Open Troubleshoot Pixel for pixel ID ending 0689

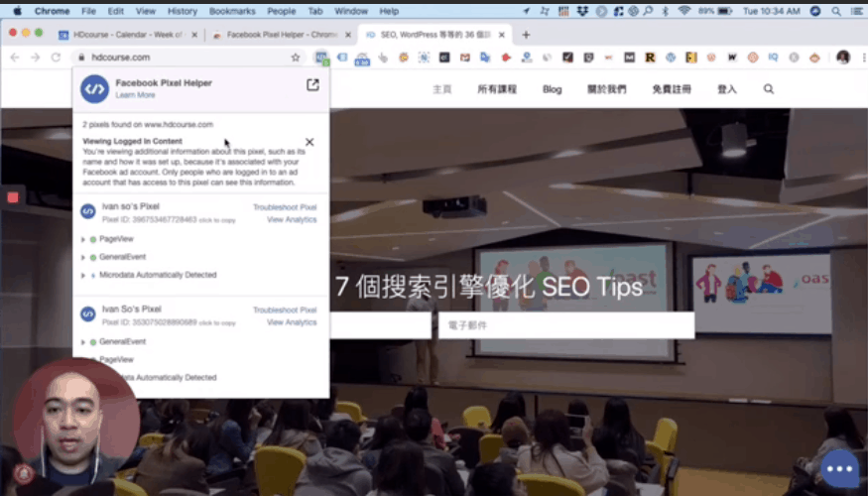[x=285, y=310]
